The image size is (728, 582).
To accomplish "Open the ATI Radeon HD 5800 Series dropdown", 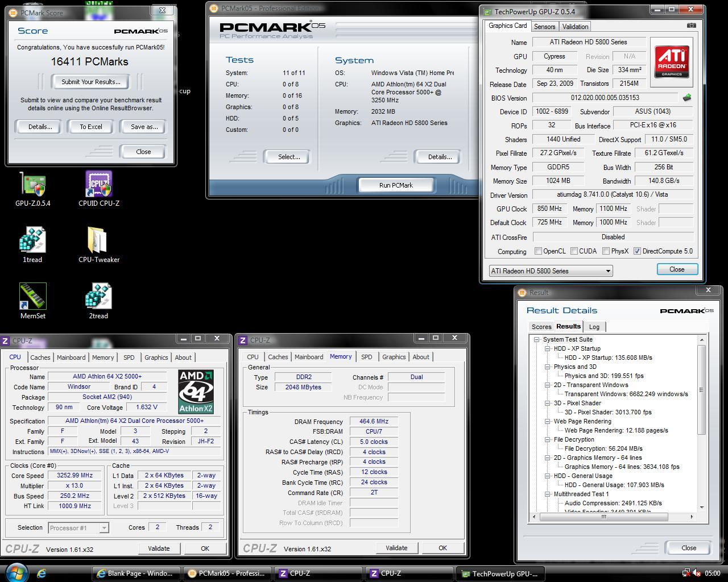I will (551, 271).
